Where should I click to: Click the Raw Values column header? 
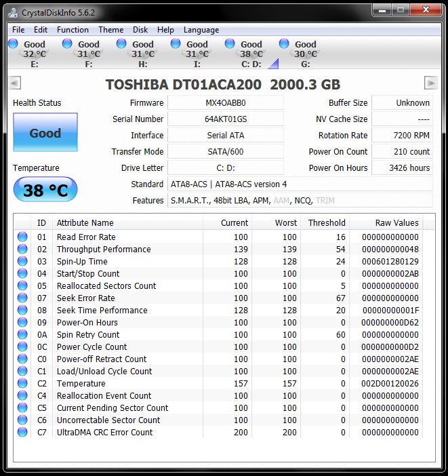coord(397,223)
